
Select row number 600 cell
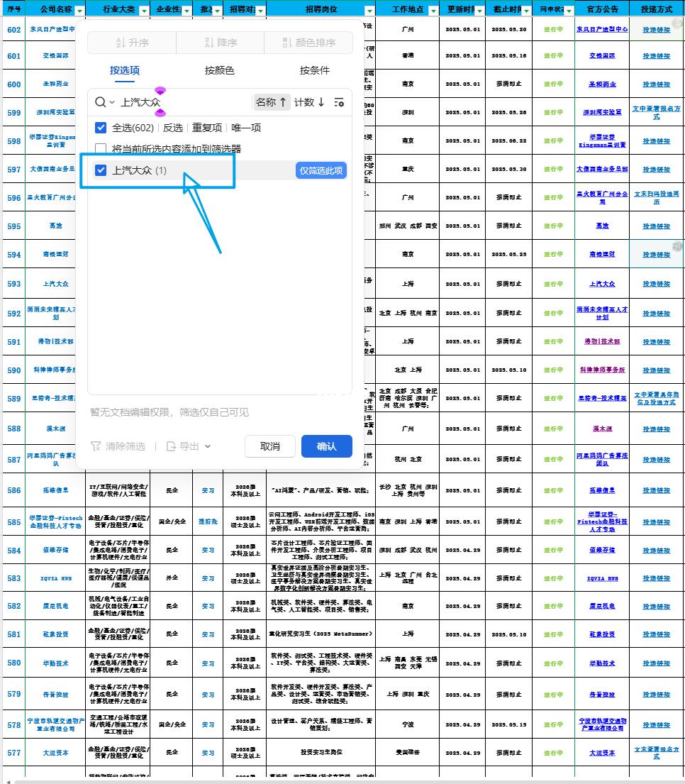[x=14, y=84]
